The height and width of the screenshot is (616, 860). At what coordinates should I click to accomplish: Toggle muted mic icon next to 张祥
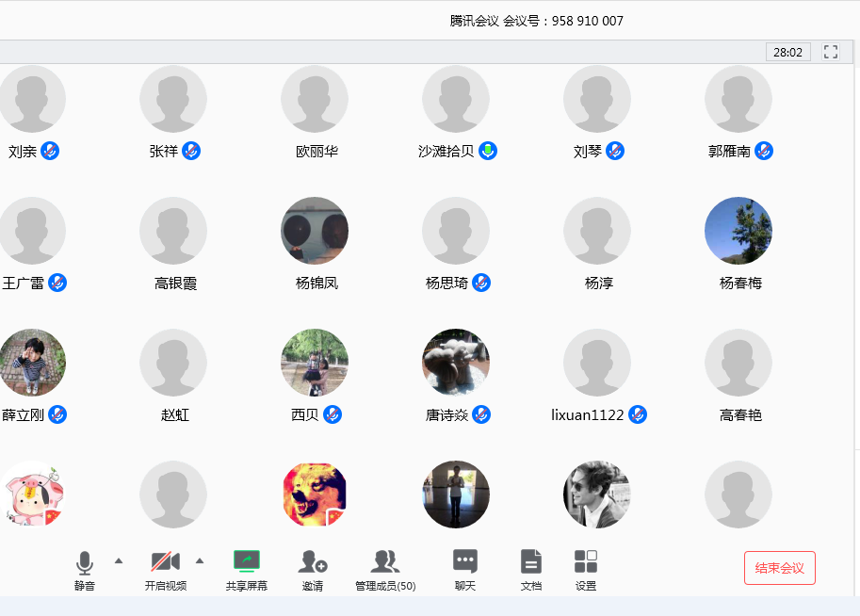coord(191,151)
